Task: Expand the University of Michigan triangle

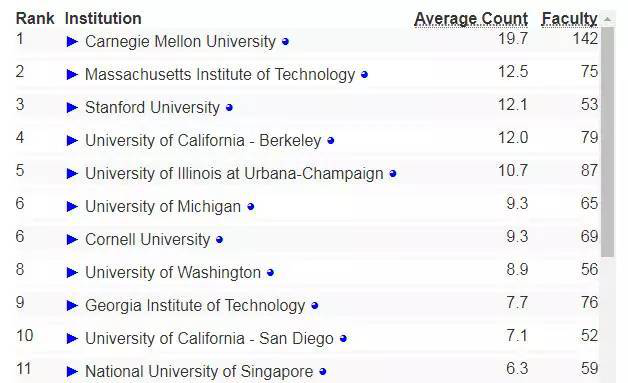Action: tap(72, 207)
